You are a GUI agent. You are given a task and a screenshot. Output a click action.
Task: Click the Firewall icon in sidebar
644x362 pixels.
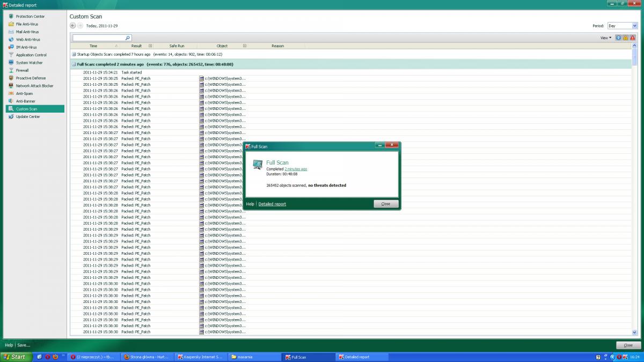[11, 70]
